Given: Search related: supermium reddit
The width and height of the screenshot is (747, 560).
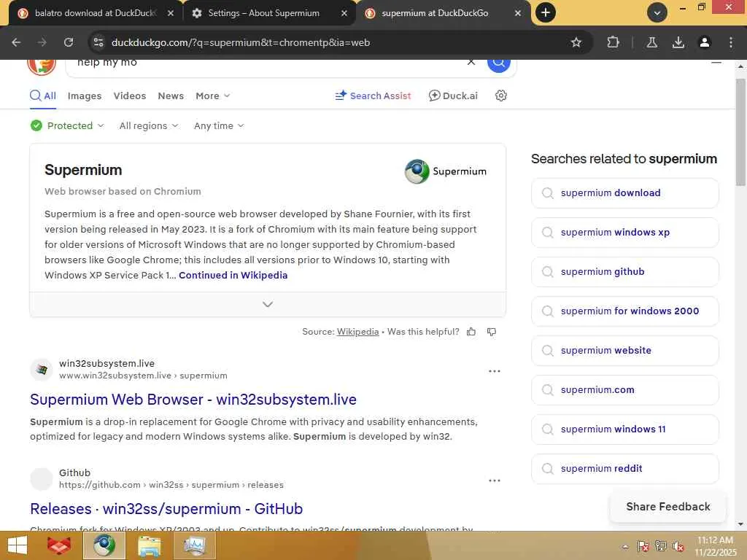Looking at the screenshot, I should 624,469.
